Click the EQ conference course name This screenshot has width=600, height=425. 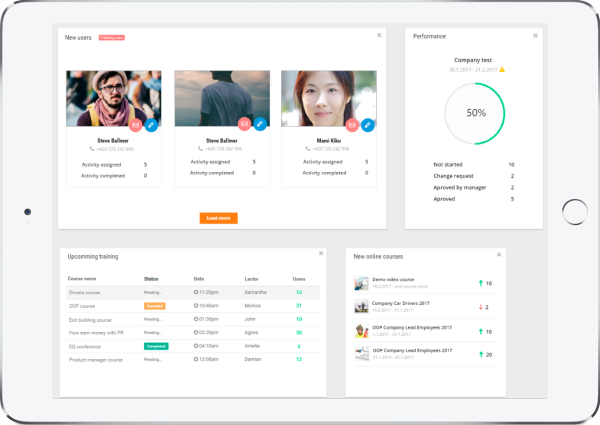click(85, 347)
